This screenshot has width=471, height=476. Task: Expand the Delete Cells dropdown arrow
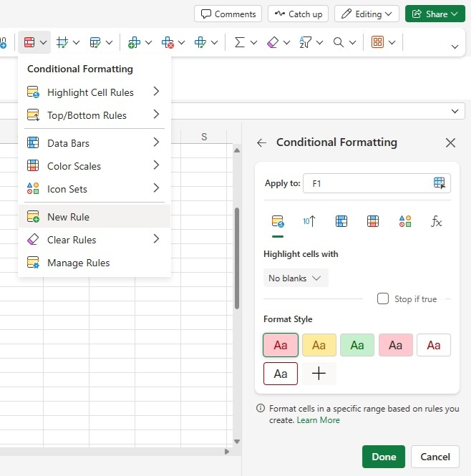181,42
